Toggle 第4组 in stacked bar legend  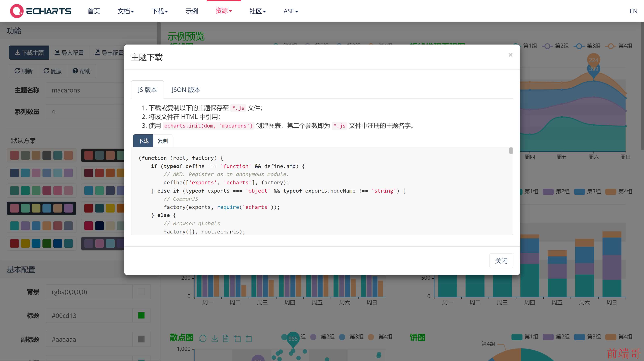tap(619, 191)
